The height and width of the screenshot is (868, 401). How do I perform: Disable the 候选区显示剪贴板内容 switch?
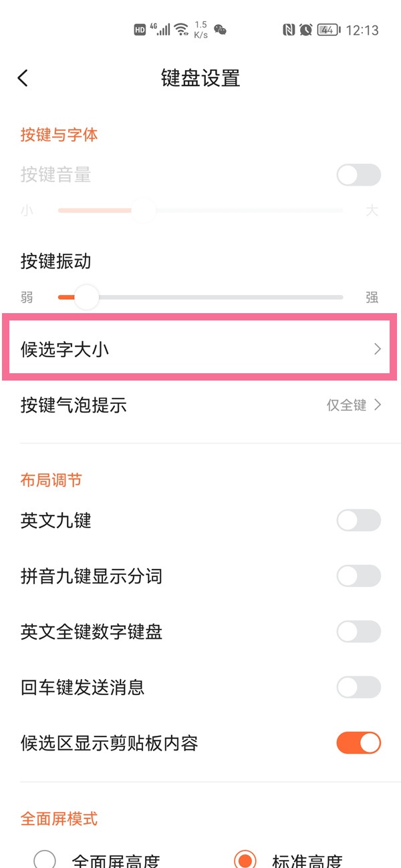coord(358,743)
